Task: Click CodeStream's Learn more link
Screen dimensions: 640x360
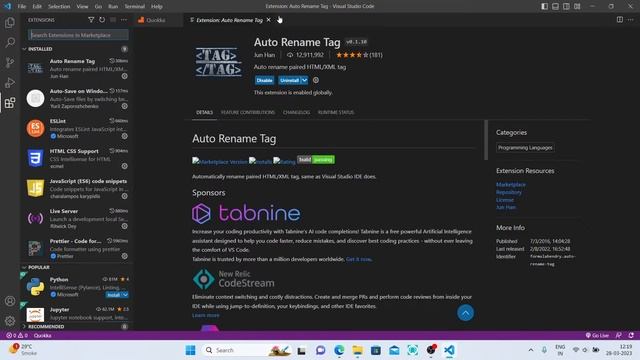Action: [206, 315]
